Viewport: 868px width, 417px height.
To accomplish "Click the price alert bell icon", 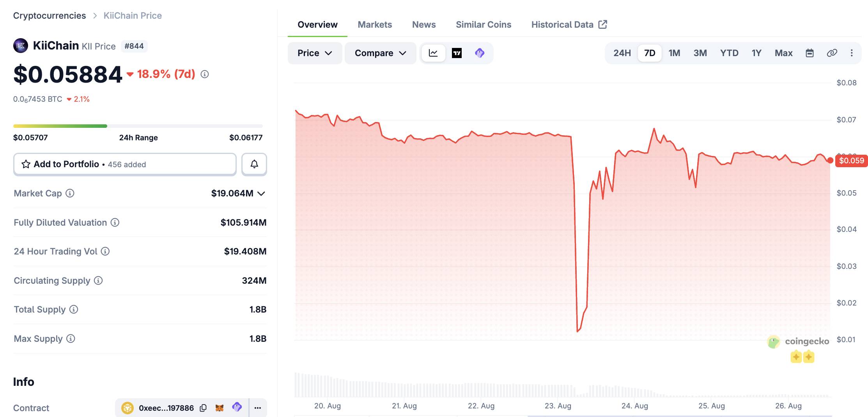I will [254, 164].
